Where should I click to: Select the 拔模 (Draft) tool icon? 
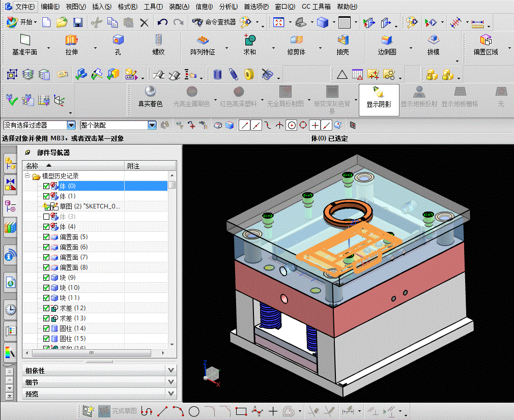click(x=433, y=41)
